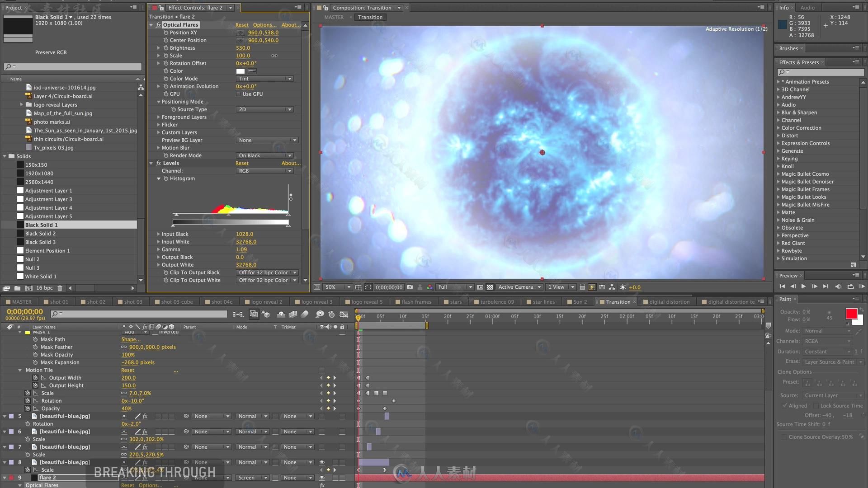
Task: Click MASTER breadcrumb in composition viewer
Action: click(334, 17)
